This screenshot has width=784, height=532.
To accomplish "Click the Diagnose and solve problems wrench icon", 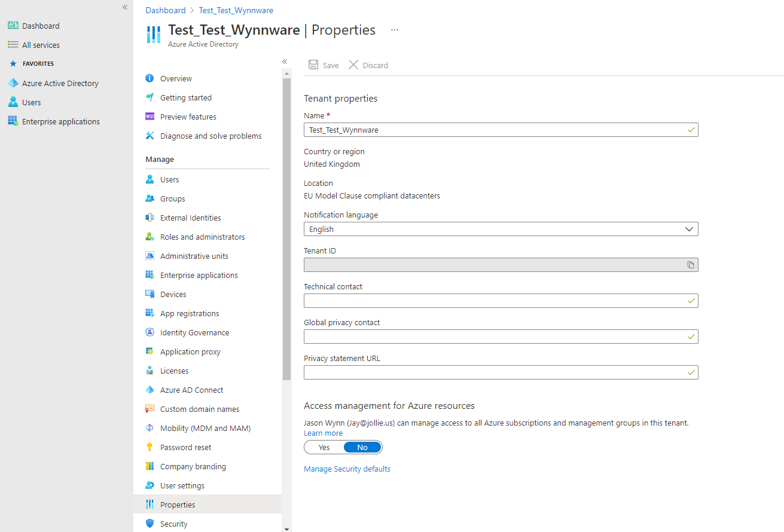I will coord(150,136).
